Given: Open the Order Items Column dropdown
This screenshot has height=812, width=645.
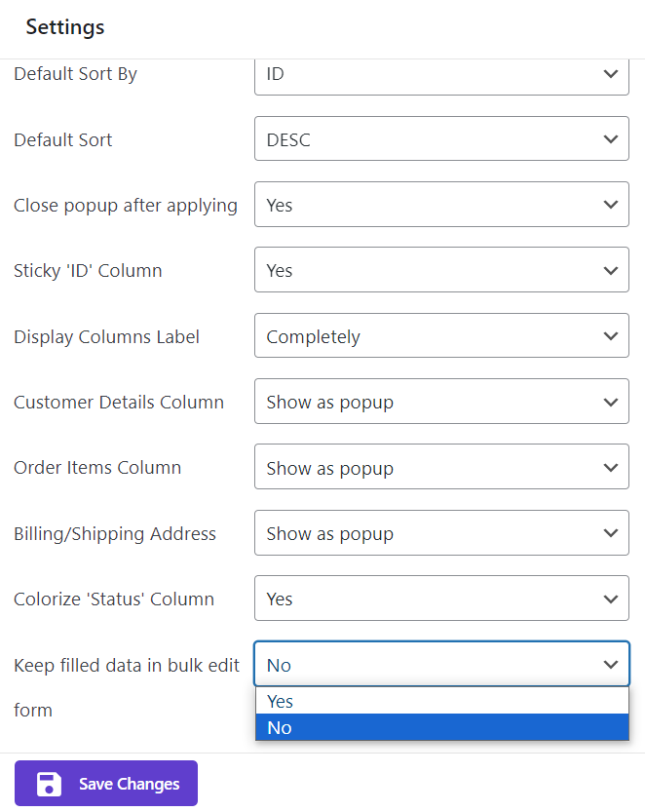Looking at the screenshot, I should point(440,468).
